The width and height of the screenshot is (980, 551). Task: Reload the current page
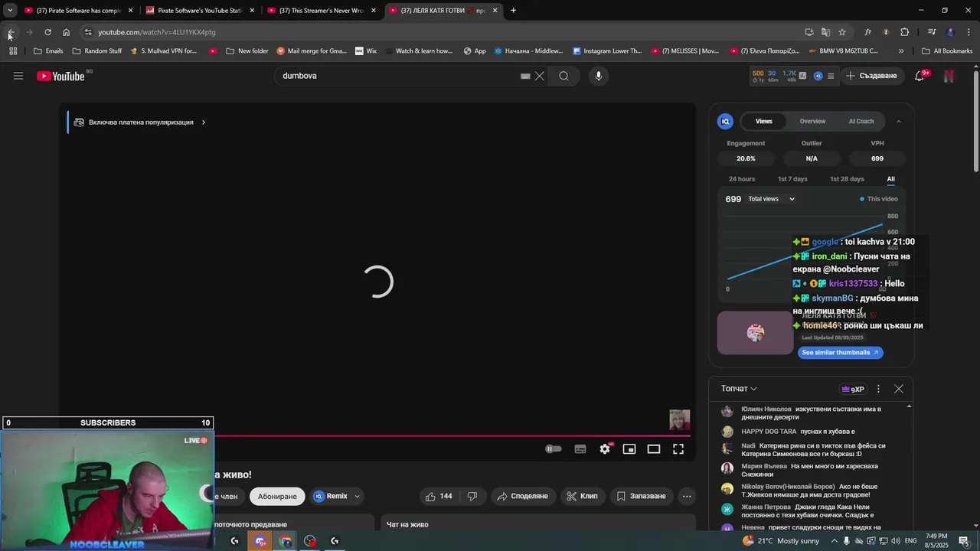point(47,32)
